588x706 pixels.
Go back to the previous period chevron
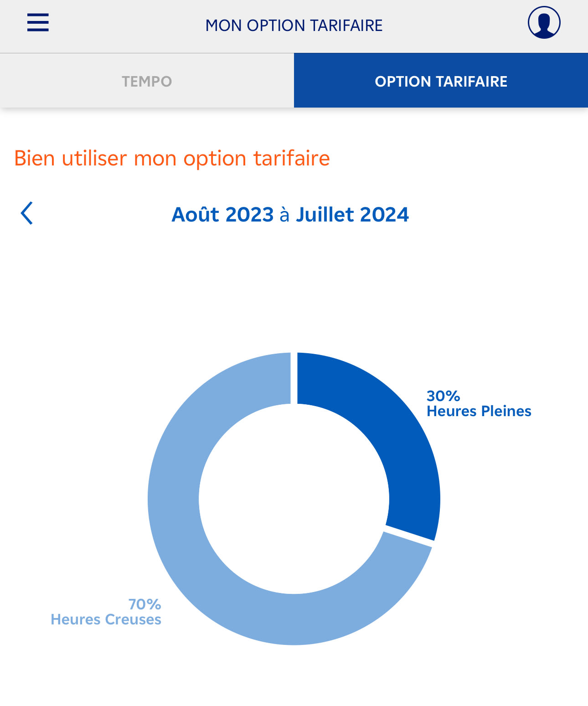point(27,213)
